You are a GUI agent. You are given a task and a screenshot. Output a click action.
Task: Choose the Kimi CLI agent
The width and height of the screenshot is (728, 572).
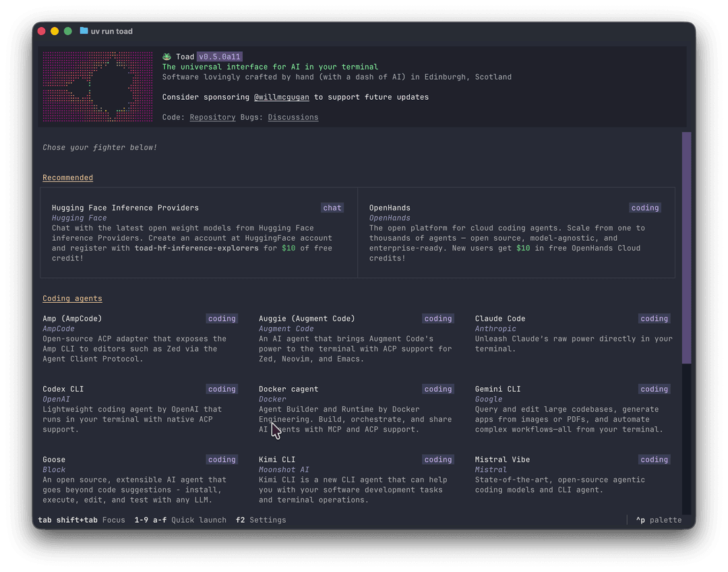click(356, 480)
